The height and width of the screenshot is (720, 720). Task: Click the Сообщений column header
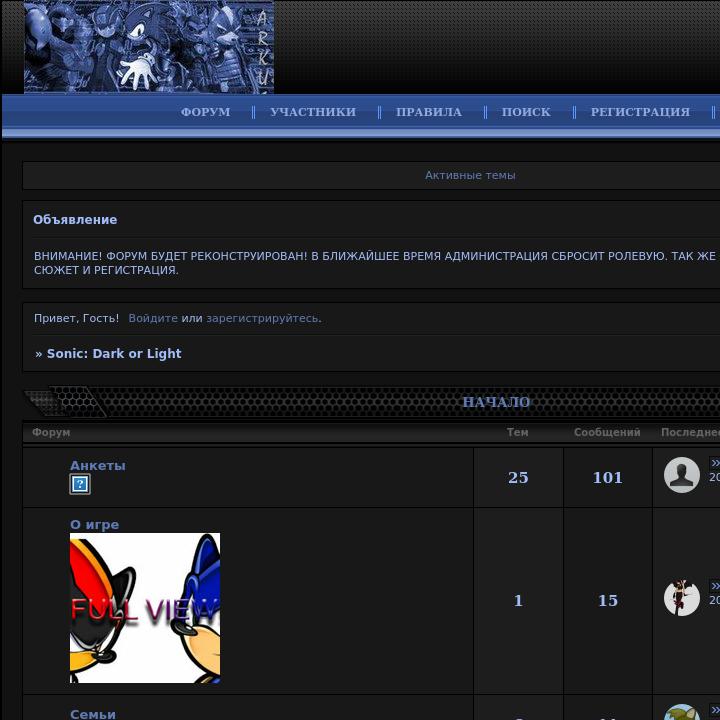(x=607, y=432)
